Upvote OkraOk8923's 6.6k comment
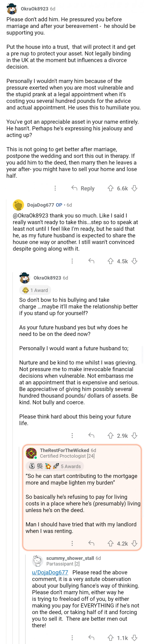 110,188
